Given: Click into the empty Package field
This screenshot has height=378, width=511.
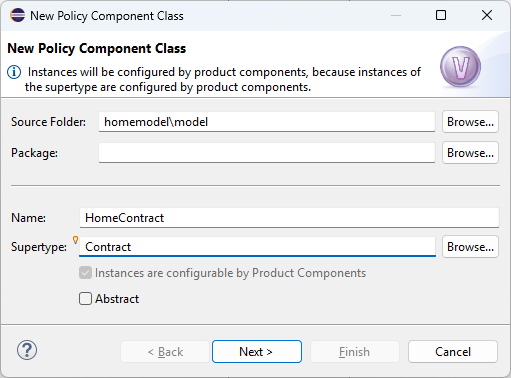Looking at the screenshot, I should pyautogui.click(x=267, y=153).
